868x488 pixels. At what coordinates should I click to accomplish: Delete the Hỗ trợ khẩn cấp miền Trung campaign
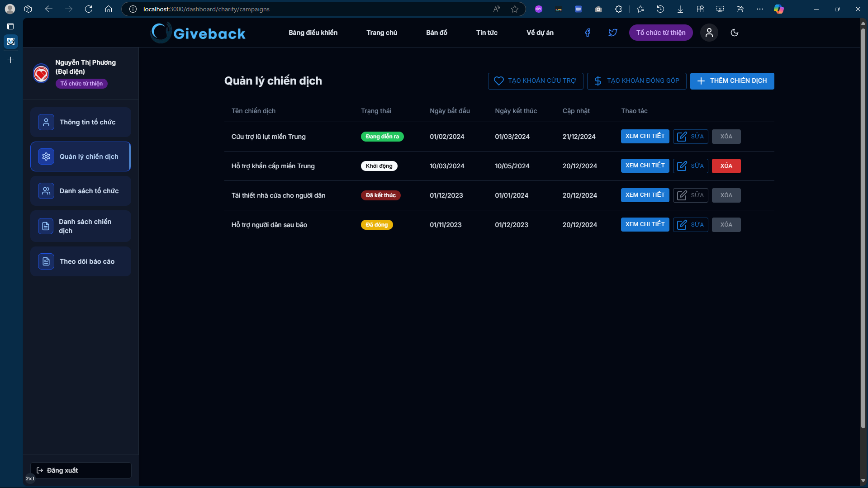coord(726,166)
